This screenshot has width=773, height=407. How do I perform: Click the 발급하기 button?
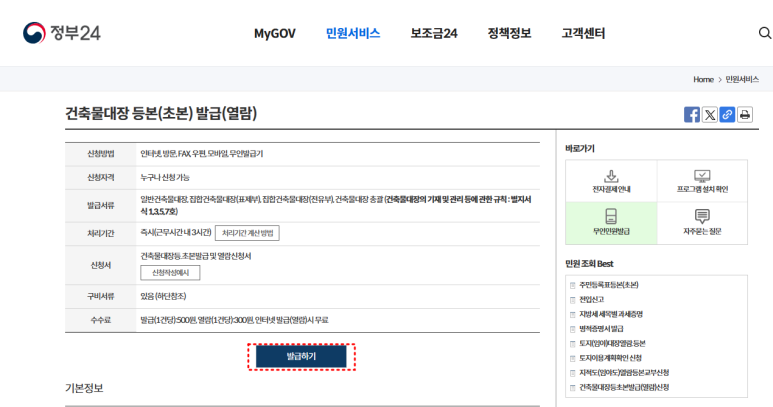[x=301, y=357]
